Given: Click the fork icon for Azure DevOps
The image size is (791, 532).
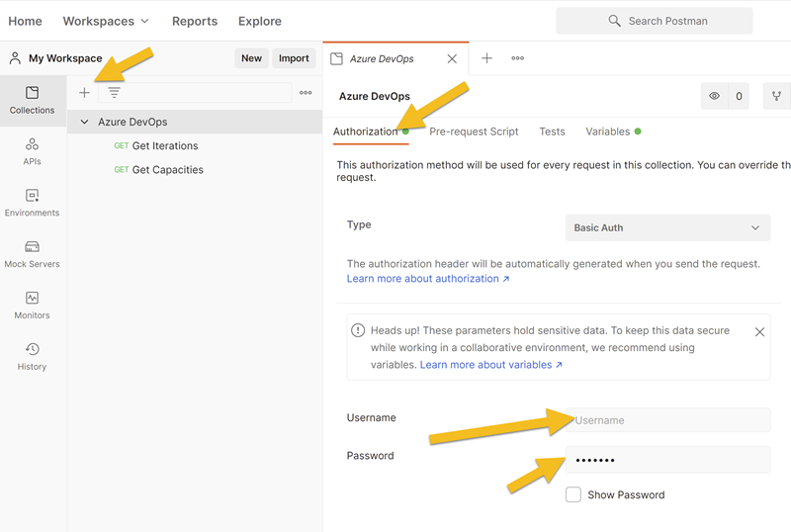Looking at the screenshot, I should point(777,97).
